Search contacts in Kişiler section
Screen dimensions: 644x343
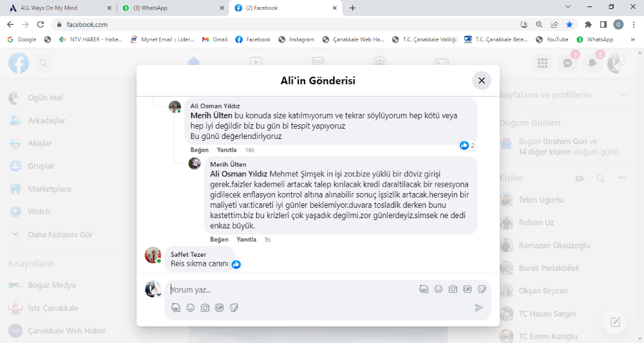click(600, 178)
